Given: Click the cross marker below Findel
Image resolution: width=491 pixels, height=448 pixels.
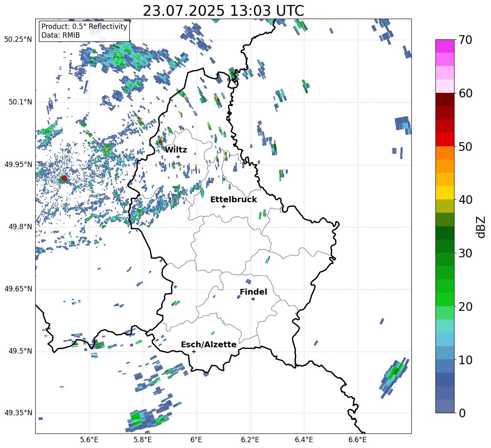Looking at the screenshot, I should click(253, 299).
